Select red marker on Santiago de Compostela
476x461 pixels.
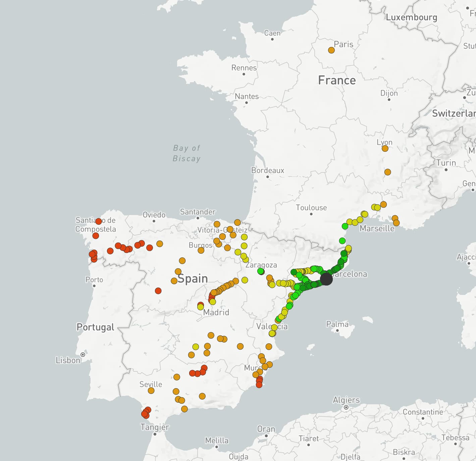click(x=98, y=221)
